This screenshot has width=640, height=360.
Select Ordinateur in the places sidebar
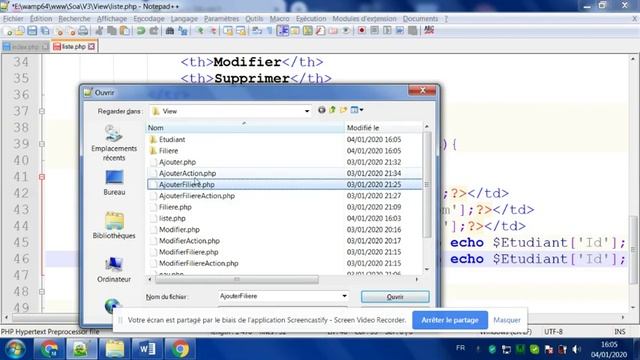pyautogui.click(x=114, y=269)
